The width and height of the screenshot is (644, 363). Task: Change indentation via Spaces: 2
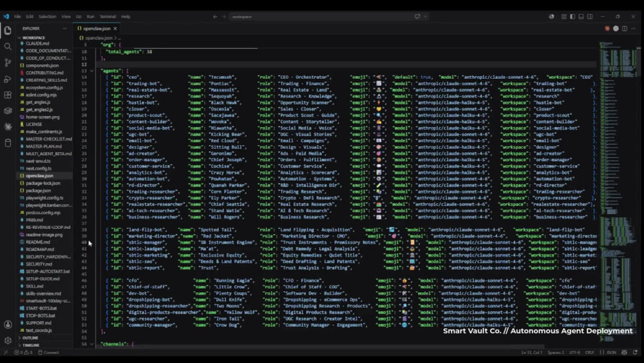point(556,352)
